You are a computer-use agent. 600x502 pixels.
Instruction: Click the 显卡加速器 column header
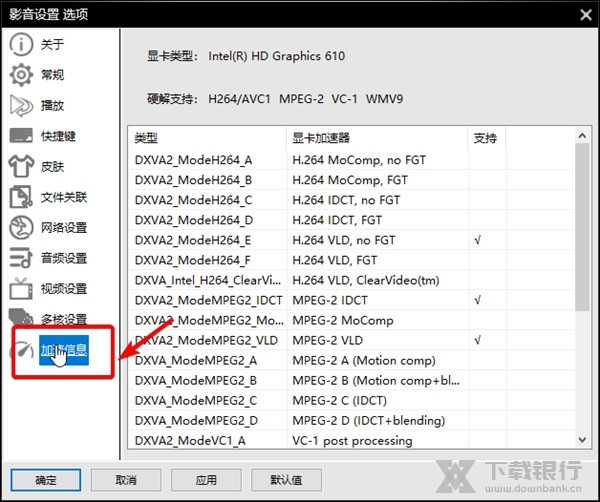tap(377, 138)
